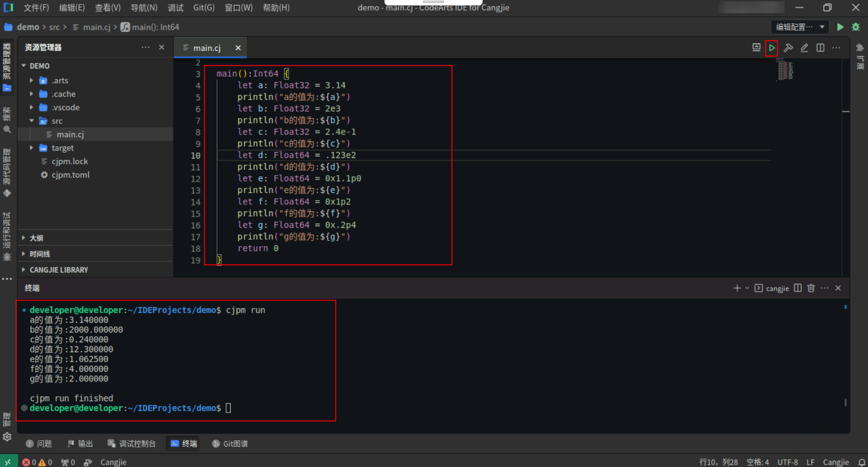Switch to the 输出 output tab
Image resolution: width=868 pixels, height=467 pixels.
tap(80, 443)
